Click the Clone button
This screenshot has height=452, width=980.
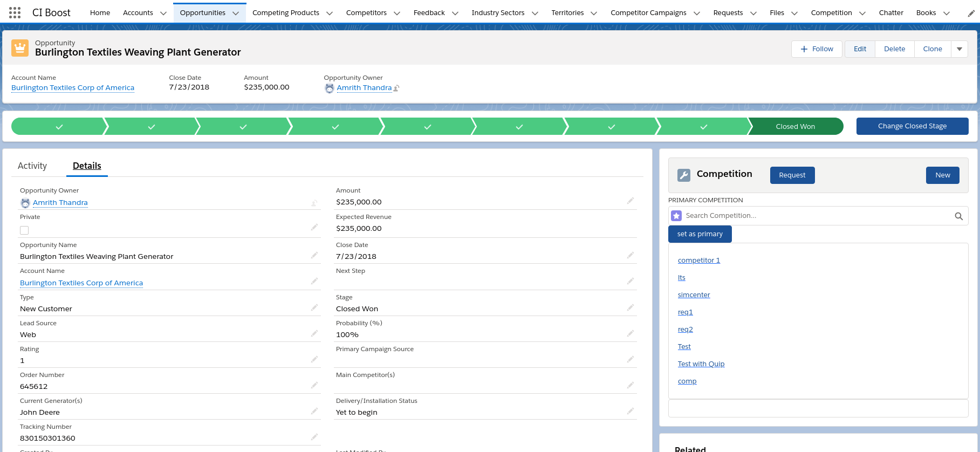click(x=933, y=49)
